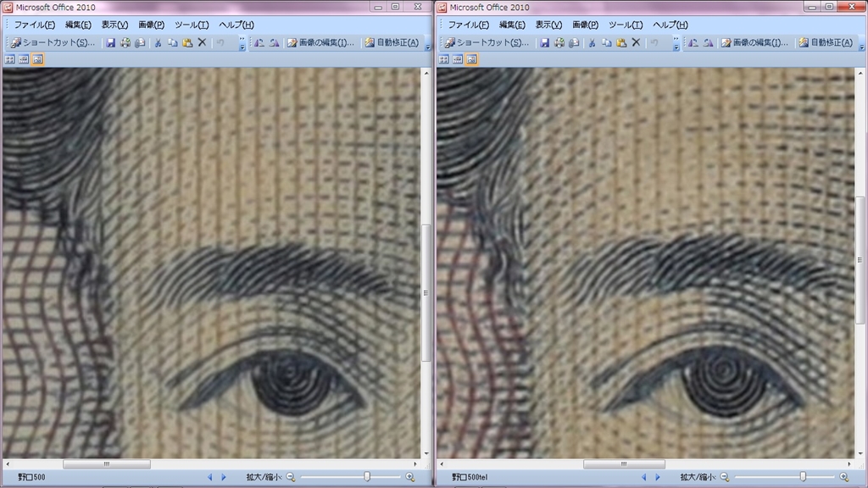Viewport: 868px width, 488px height.
Task: Switch to thumbnail view in left window
Action: [x=9, y=59]
